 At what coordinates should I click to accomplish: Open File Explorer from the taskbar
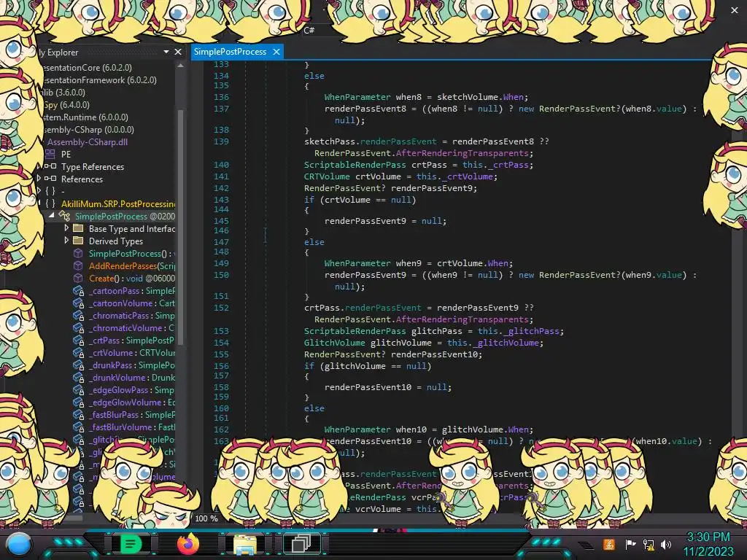(245, 544)
